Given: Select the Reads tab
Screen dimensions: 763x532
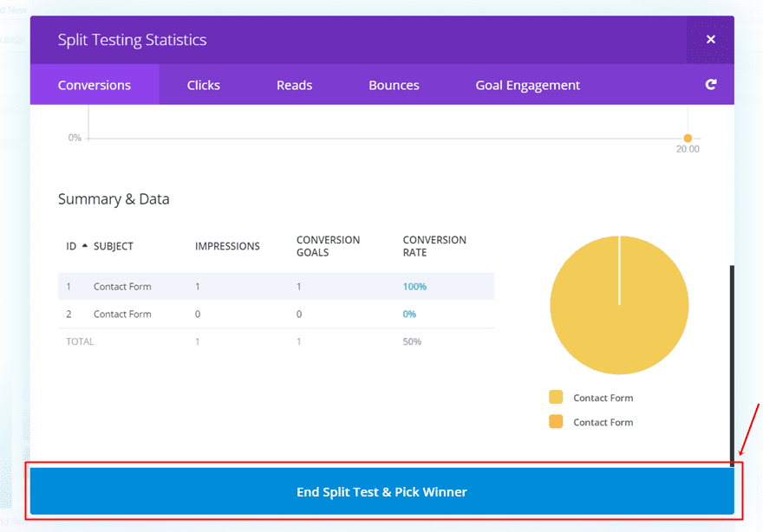Looking at the screenshot, I should coord(294,85).
